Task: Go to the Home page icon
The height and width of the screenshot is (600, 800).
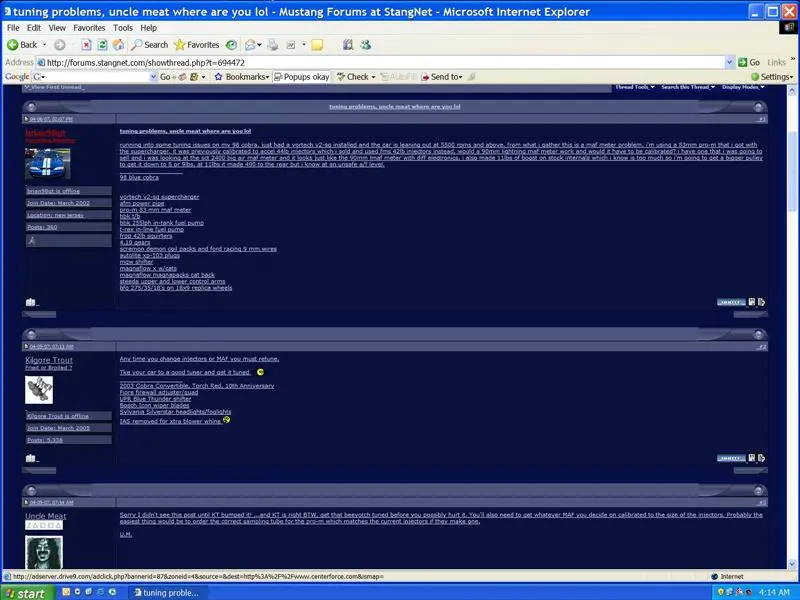Action: click(118, 45)
